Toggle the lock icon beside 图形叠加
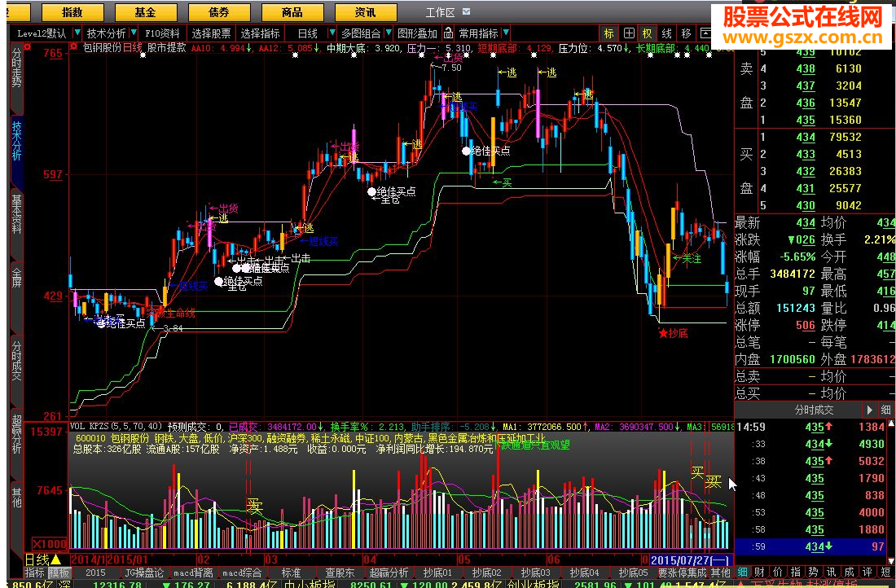The height and width of the screenshot is (588, 896). pos(449,33)
